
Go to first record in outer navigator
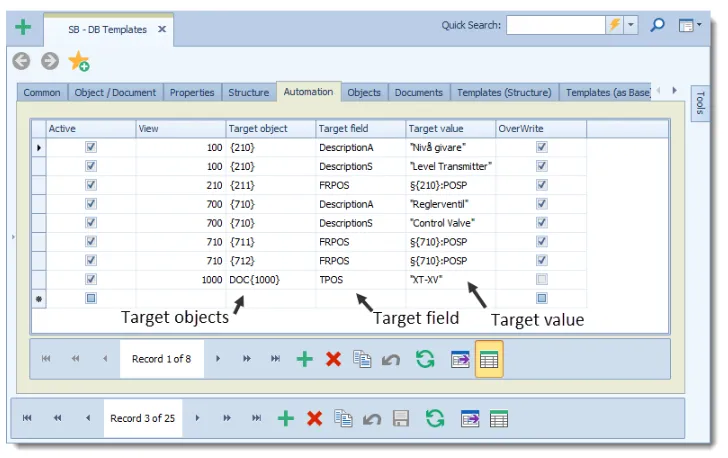[x=27, y=418]
